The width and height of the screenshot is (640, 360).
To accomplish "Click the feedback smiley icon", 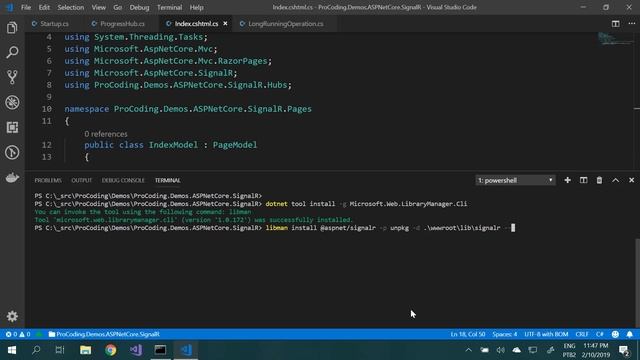I will (615, 334).
